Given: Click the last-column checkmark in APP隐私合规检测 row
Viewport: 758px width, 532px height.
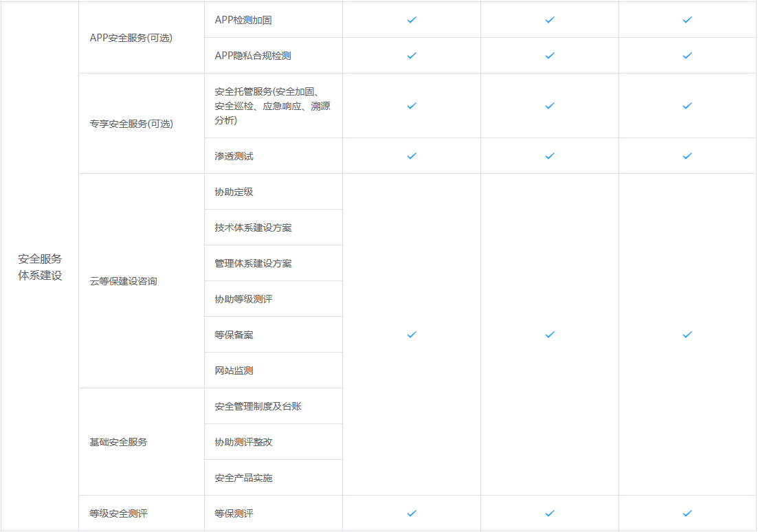Looking at the screenshot, I should coord(687,56).
